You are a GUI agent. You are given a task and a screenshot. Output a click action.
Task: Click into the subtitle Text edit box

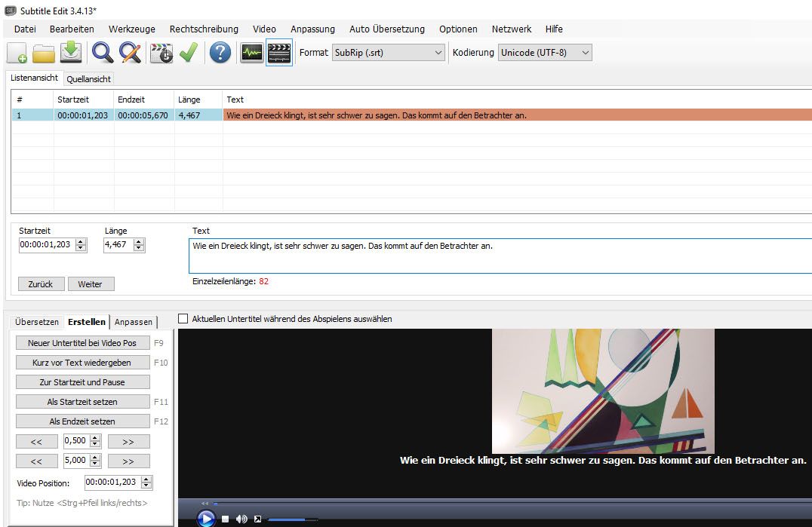point(500,256)
